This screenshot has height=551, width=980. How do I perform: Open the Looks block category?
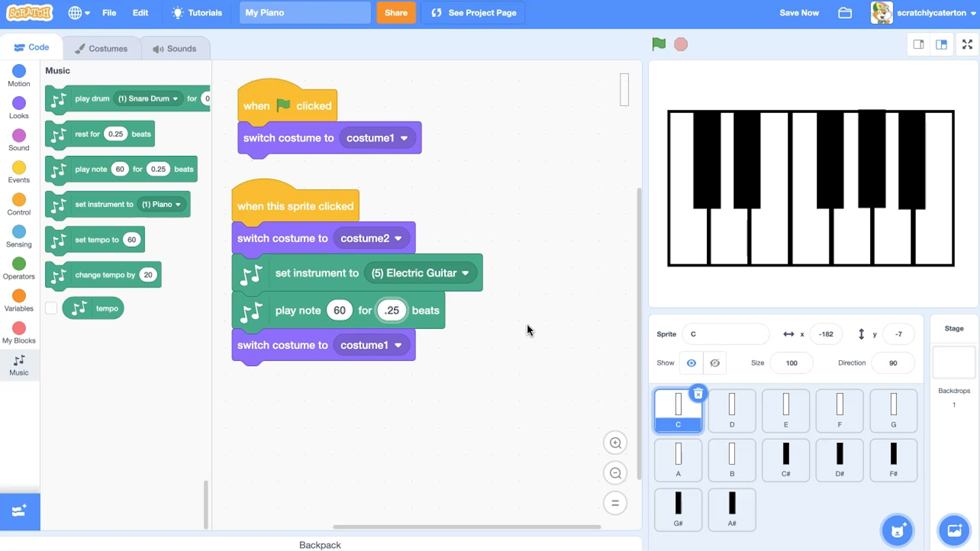[x=19, y=108]
